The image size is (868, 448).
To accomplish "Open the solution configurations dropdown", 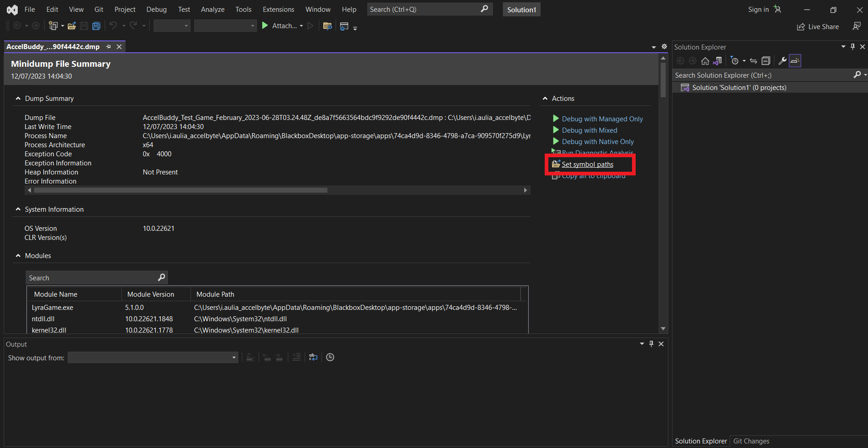I will [x=172, y=26].
